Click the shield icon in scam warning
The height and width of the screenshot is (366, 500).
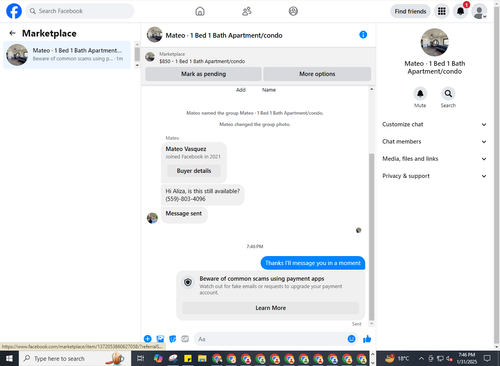(188, 282)
